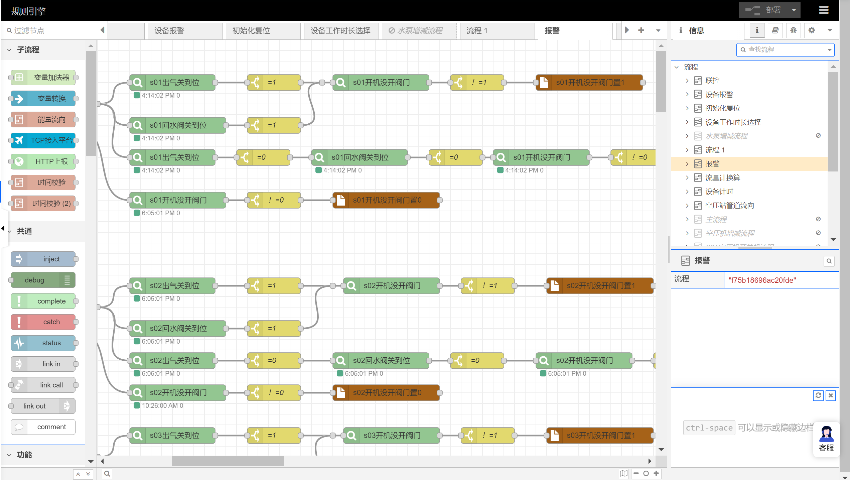Open the info tab icon in sidebar
Screen dimensions: 850x480
click(757, 31)
